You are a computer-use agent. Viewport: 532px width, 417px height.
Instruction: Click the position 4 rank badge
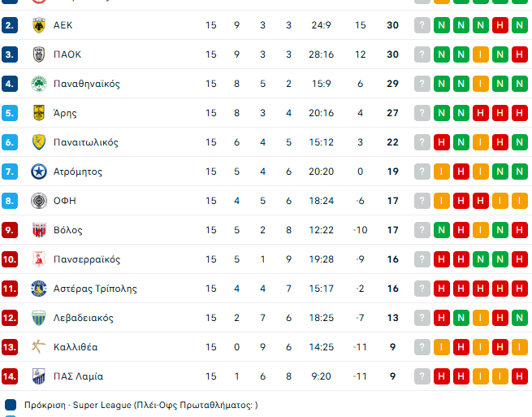pos(10,84)
